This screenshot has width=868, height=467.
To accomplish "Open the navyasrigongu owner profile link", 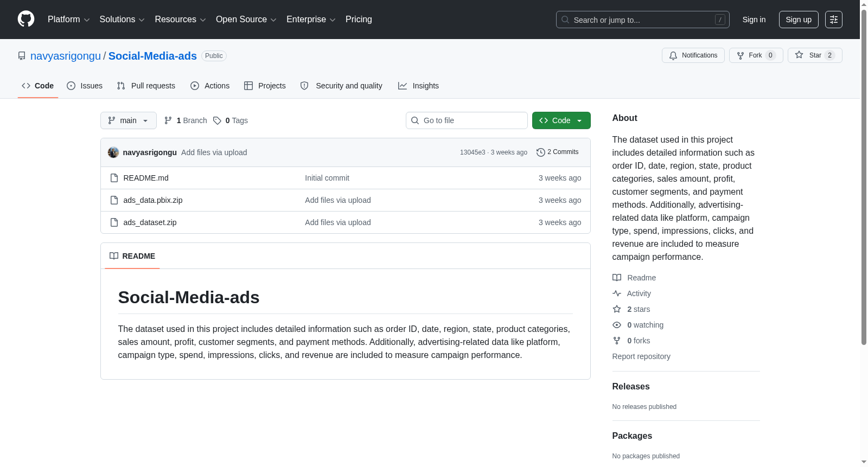I will (x=66, y=56).
